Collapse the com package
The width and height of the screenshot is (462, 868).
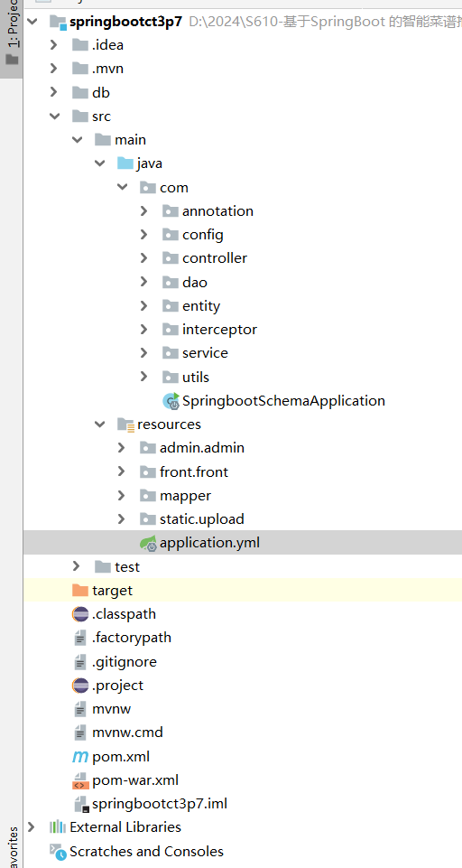click(x=123, y=187)
